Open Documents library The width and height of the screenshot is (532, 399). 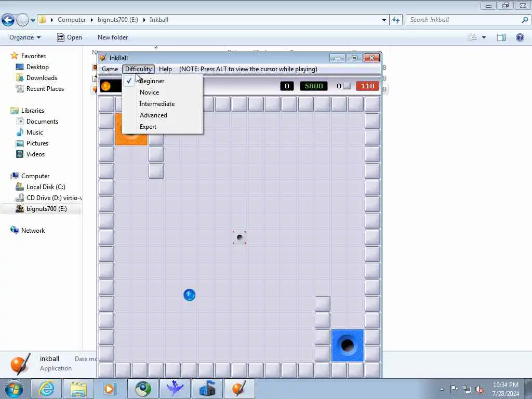[42, 122]
